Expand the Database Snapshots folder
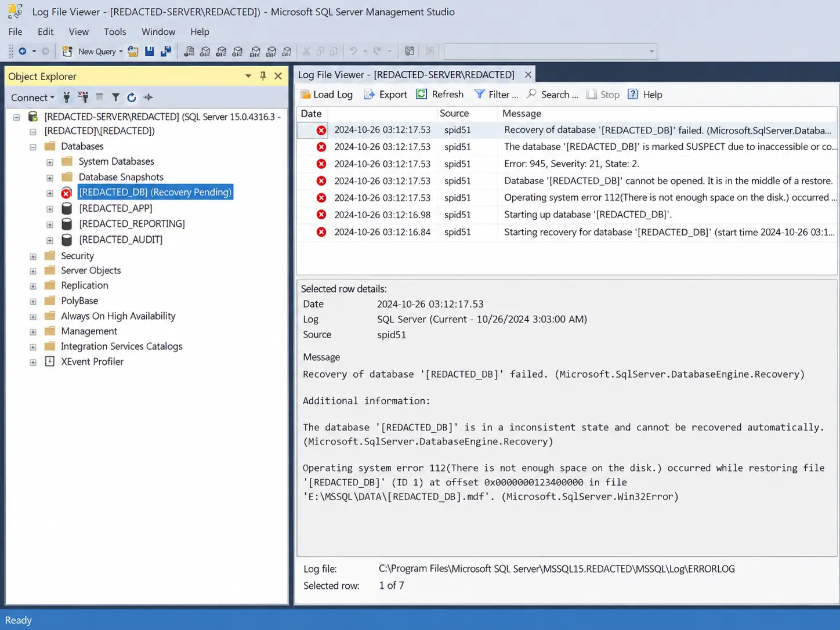 (50, 178)
